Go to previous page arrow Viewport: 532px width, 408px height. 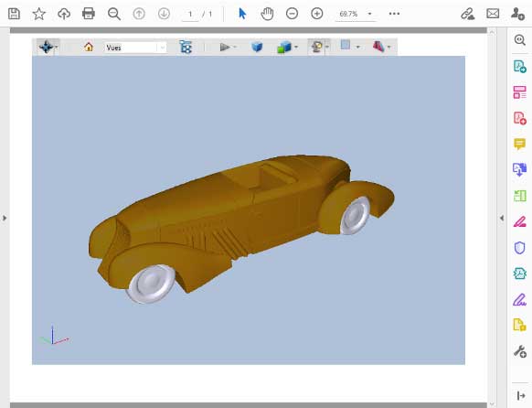(139, 14)
